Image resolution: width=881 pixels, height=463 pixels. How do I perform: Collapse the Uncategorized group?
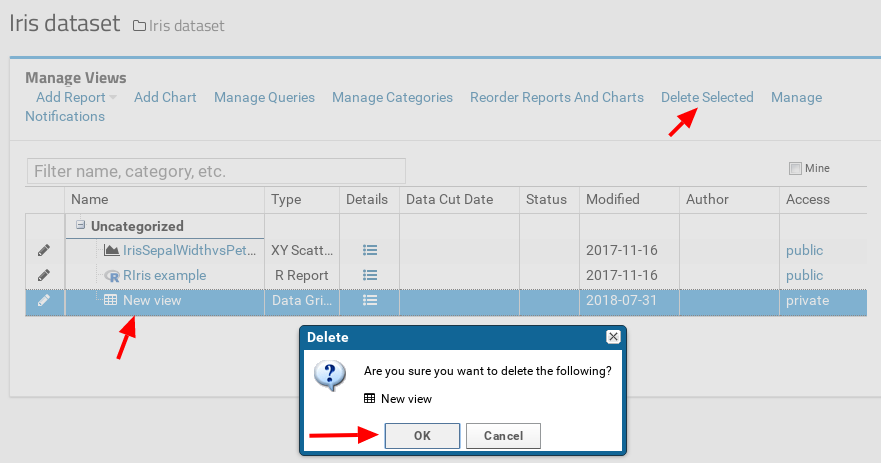[81, 226]
